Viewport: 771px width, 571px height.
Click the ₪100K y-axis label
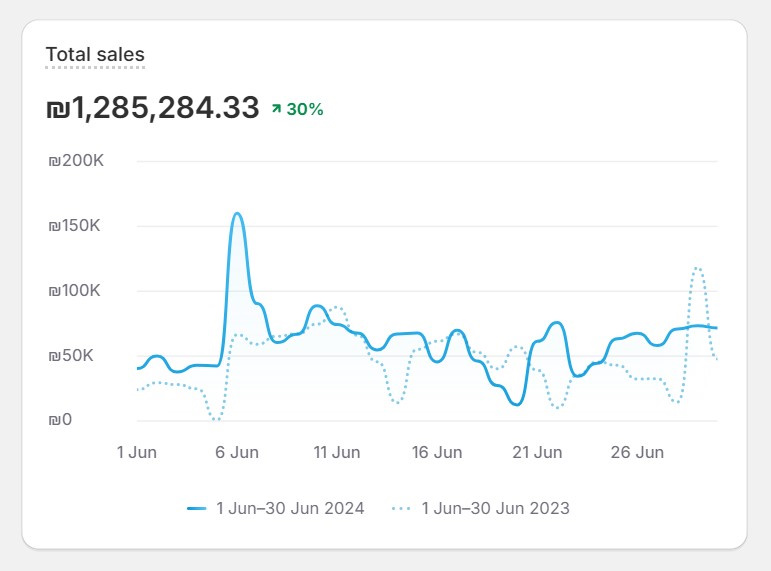coord(75,291)
